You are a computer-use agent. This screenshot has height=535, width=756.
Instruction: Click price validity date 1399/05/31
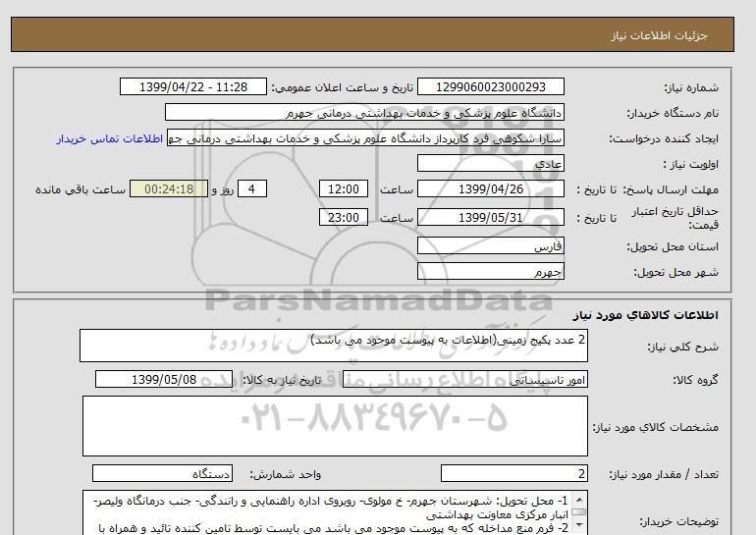(490, 217)
